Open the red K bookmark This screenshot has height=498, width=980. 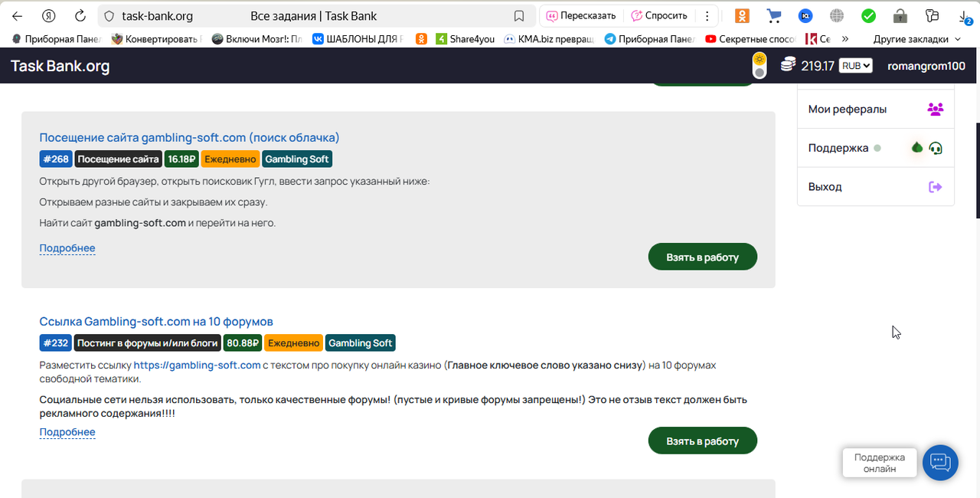(x=817, y=39)
